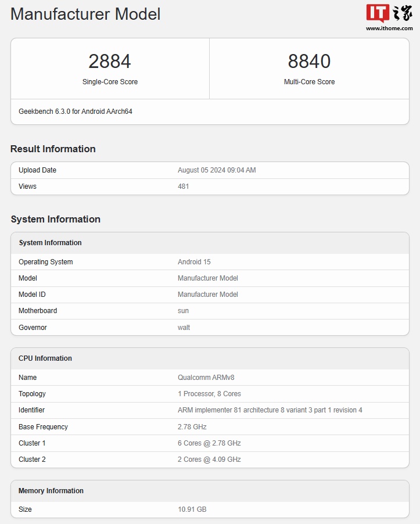Click the System Information table header
The height and width of the screenshot is (524, 420).
pyautogui.click(x=50, y=243)
